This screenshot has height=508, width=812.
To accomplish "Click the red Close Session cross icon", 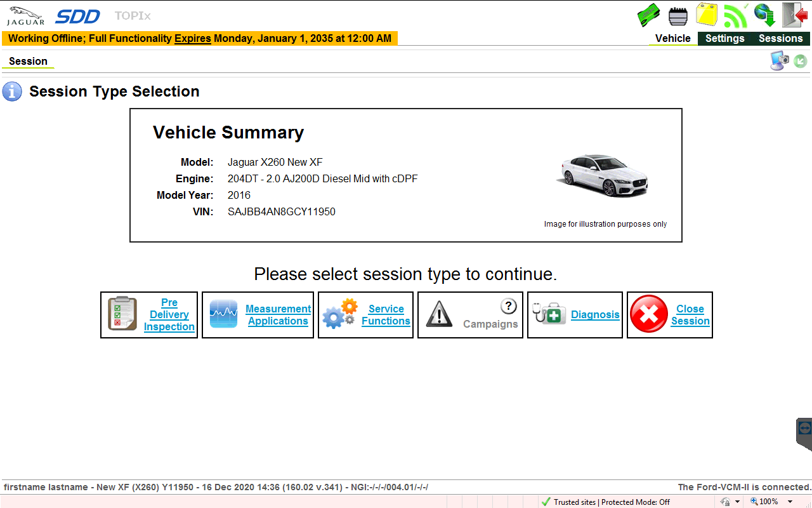I will (649, 314).
